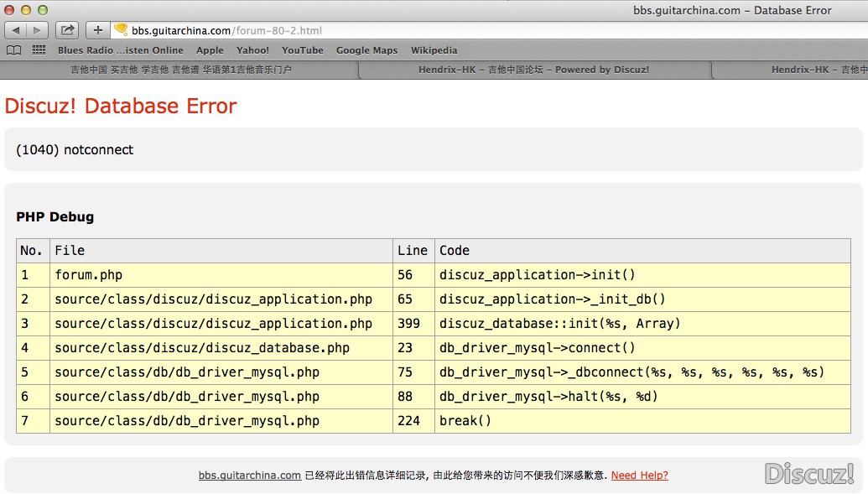The image size is (868, 494).
Task: Click the Line column header
Action: point(413,250)
